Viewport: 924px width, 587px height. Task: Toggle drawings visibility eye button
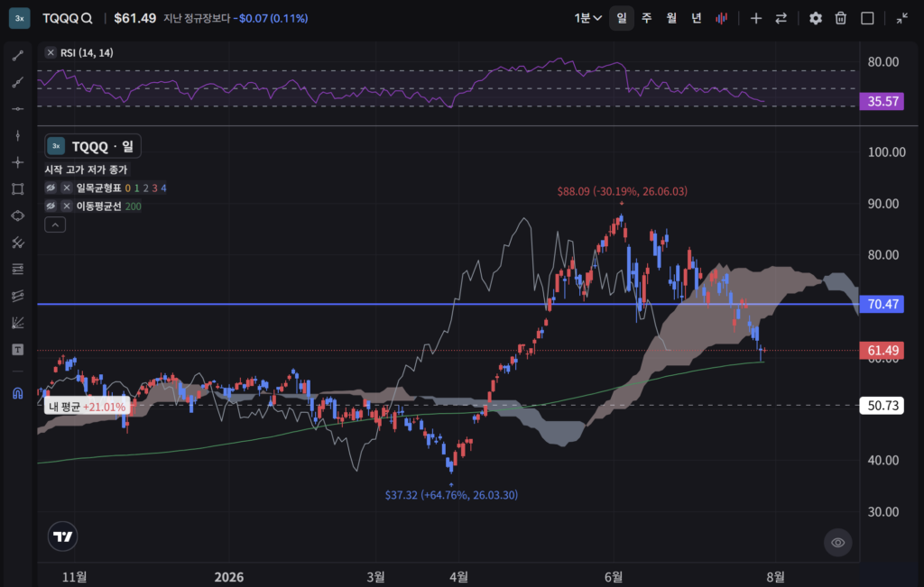coord(838,542)
